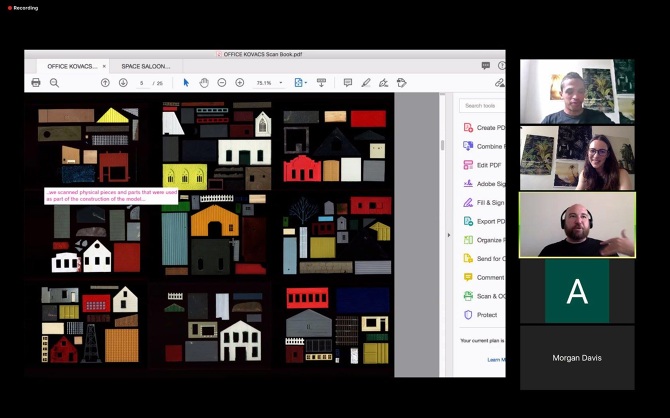This screenshot has height=418, width=670.
Task: Click the magnifier search icon
Action: (x=54, y=83)
